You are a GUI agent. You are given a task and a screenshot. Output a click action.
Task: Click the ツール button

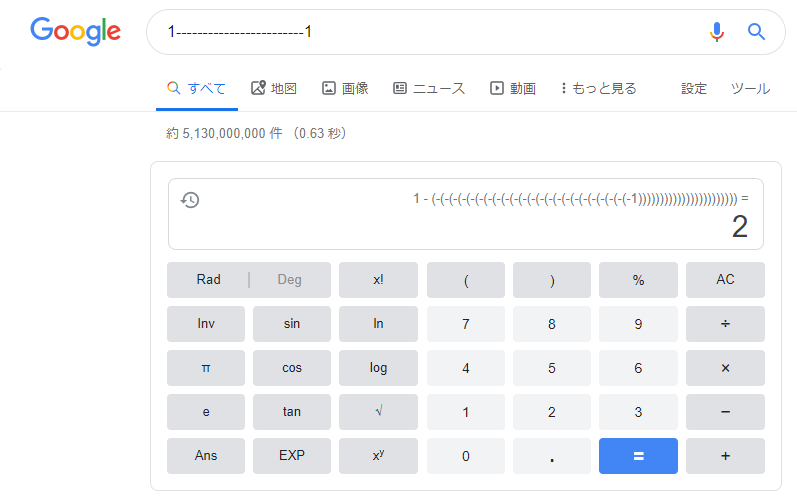[x=750, y=88]
